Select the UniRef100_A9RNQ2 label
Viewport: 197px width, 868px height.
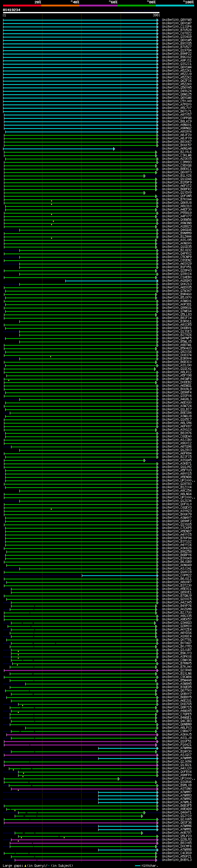click(x=177, y=128)
